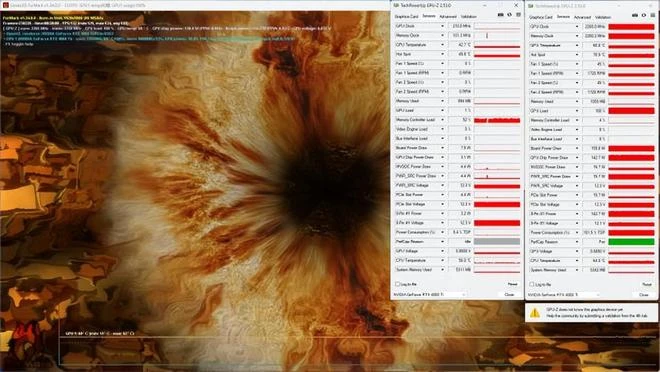Expand Board Power Draw dropdown in left window
Viewport: 660px width, 372px height.
pos(442,148)
